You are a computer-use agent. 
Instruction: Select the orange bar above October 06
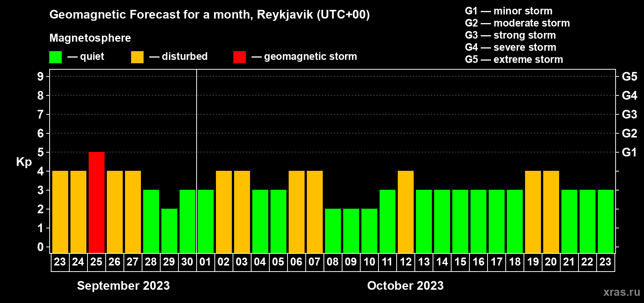pyautogui.click(x=297, y=212)
